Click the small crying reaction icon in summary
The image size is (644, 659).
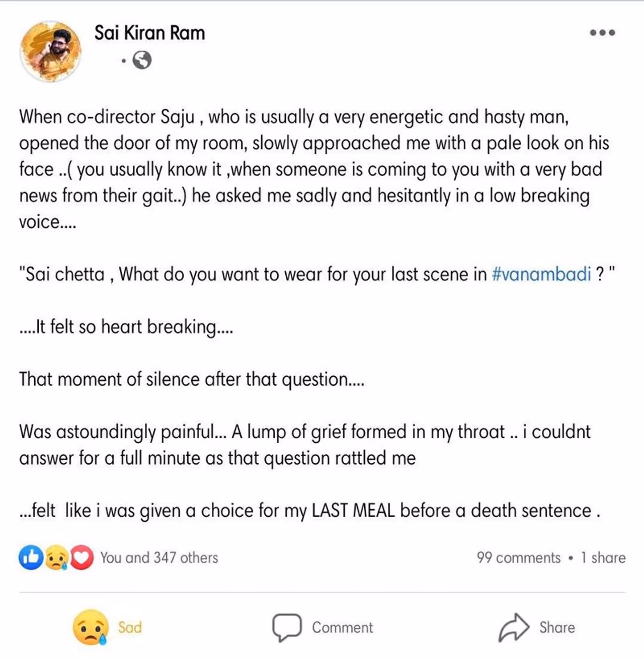56,558
